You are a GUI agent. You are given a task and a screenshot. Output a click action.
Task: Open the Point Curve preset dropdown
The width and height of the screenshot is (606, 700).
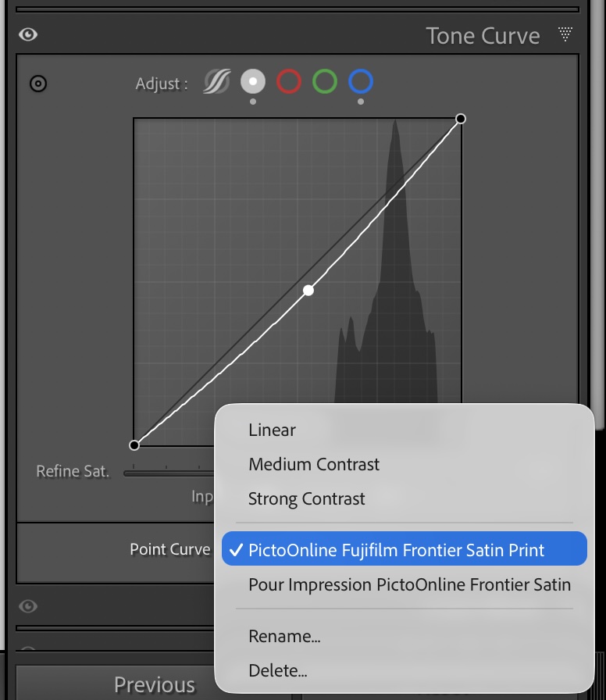[170, 549]
